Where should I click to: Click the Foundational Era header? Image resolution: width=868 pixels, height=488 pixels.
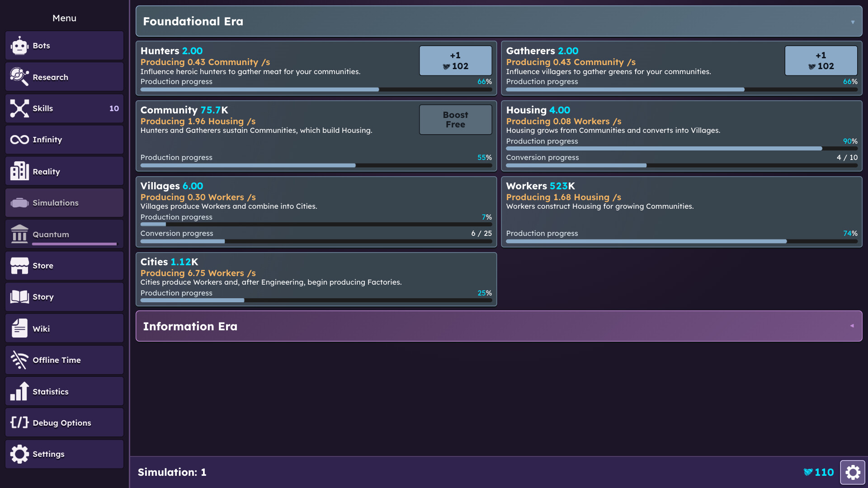(499, 21)
